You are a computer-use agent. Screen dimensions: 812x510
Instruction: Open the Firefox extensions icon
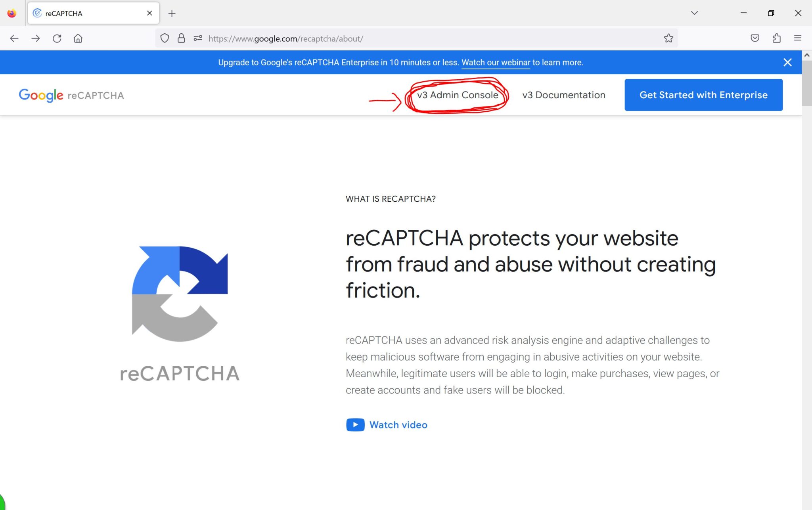(x=777, y=38)
